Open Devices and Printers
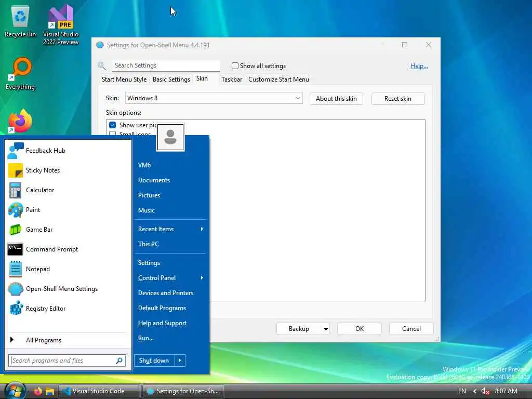Screen dimensions: 532x399 tap(170, 293)
